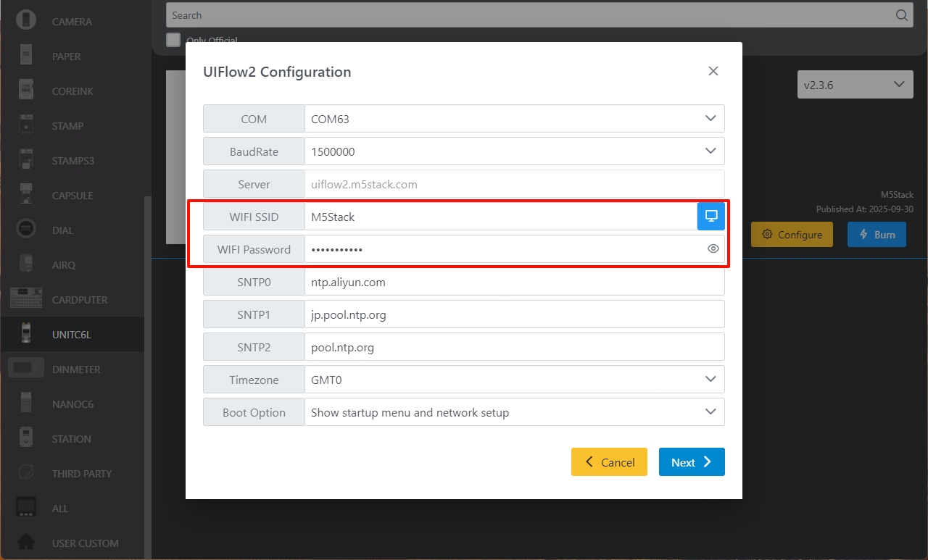Viewport: 928px width, 560px height.
Task: Open the USER CUSTOM home icon
Action: (26, 543)
